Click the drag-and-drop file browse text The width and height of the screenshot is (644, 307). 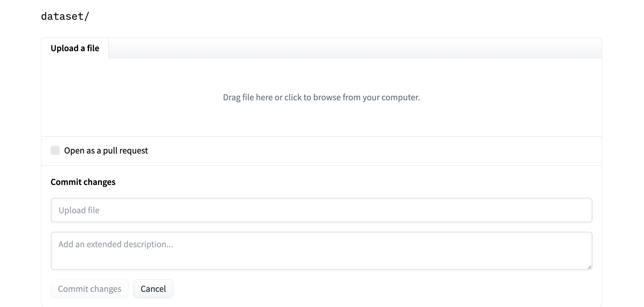[x=321, y=97]
